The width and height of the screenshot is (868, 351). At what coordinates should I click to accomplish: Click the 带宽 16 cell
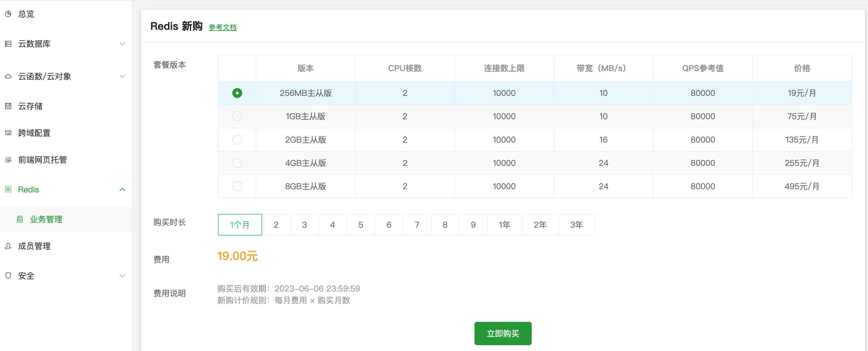603,139
